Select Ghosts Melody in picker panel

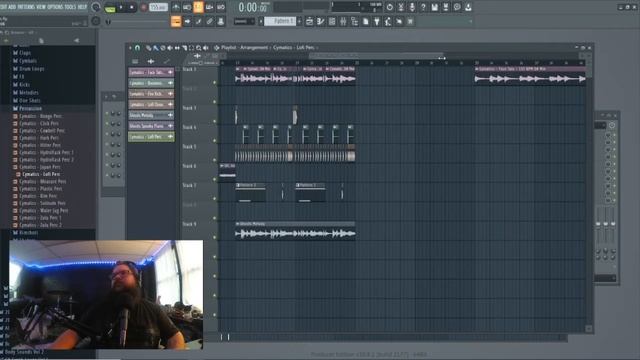(151, 115)
